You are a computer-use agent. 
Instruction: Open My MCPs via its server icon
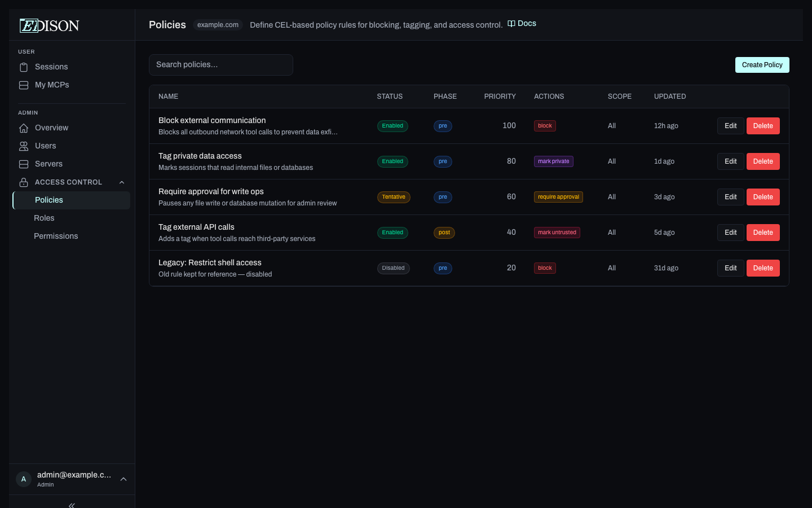point(23,85)
